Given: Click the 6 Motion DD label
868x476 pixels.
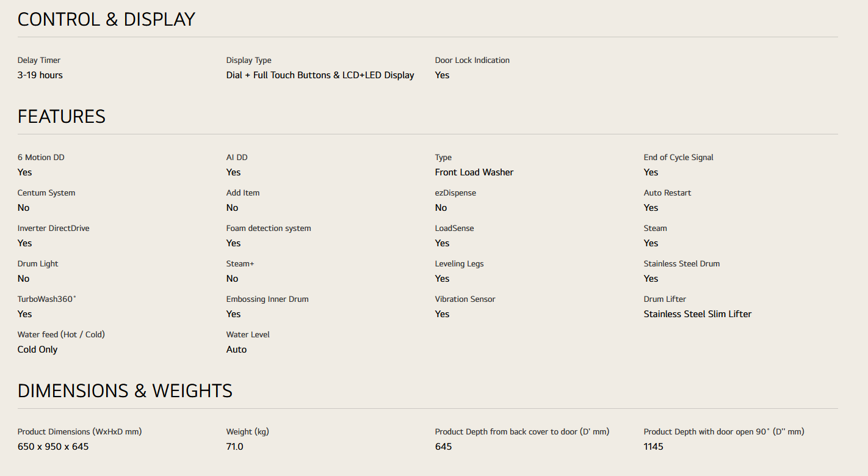Looking at the screenshot, I should pos(41,158).
